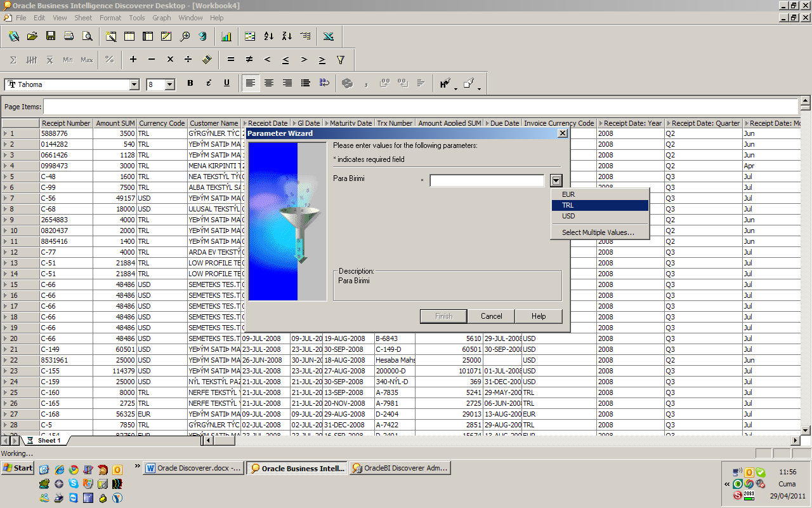Export the sheet to Excel
Screen dimensions: 812x508
click(329, 36)
